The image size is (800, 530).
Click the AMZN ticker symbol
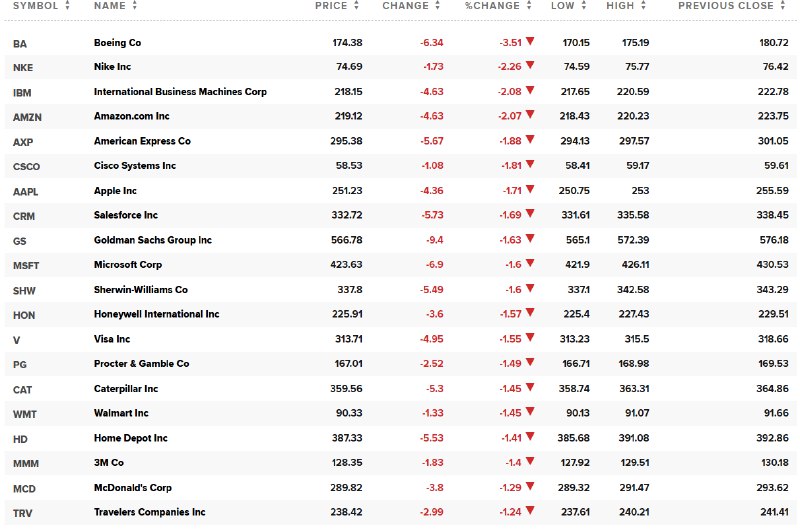(x=27, y=117)
